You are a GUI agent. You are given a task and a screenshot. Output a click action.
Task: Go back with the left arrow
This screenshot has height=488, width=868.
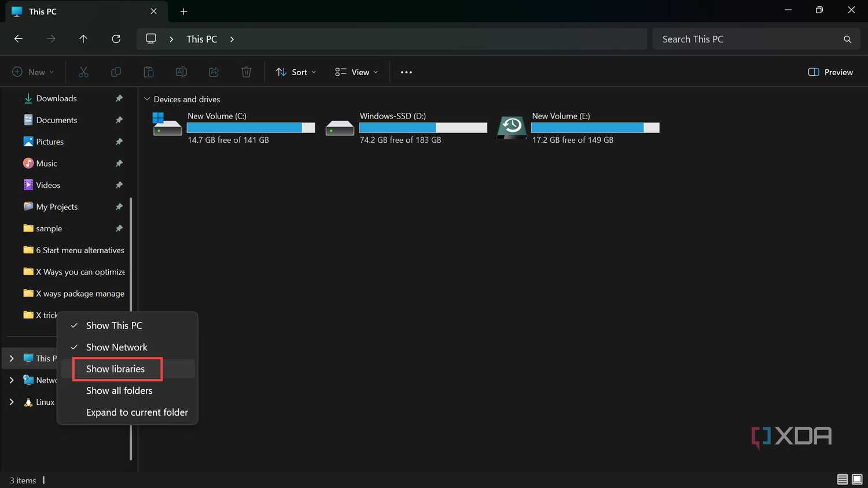(19, 39)
